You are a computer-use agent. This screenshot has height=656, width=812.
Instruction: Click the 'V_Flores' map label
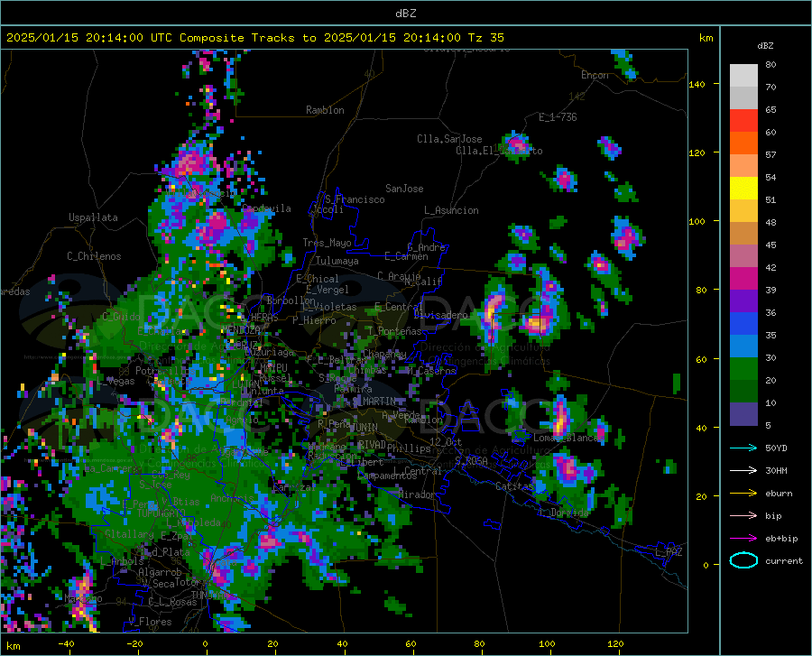click(x=150, y=622)
